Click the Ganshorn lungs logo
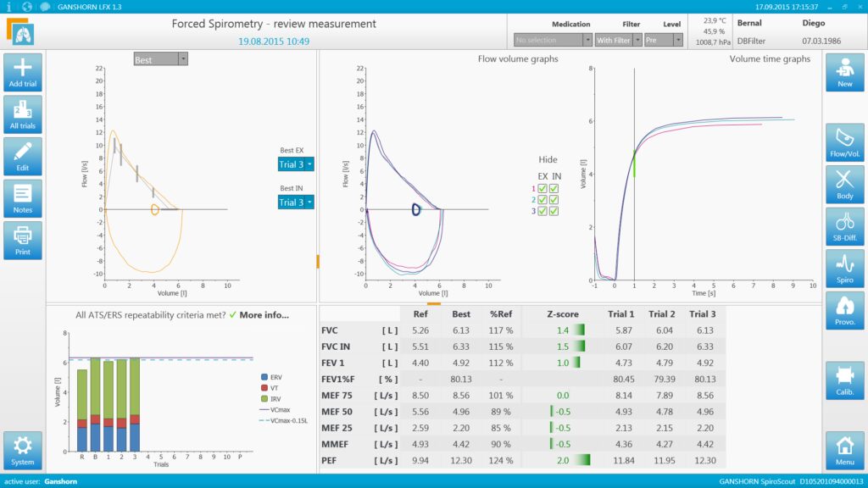 (20, 31)
